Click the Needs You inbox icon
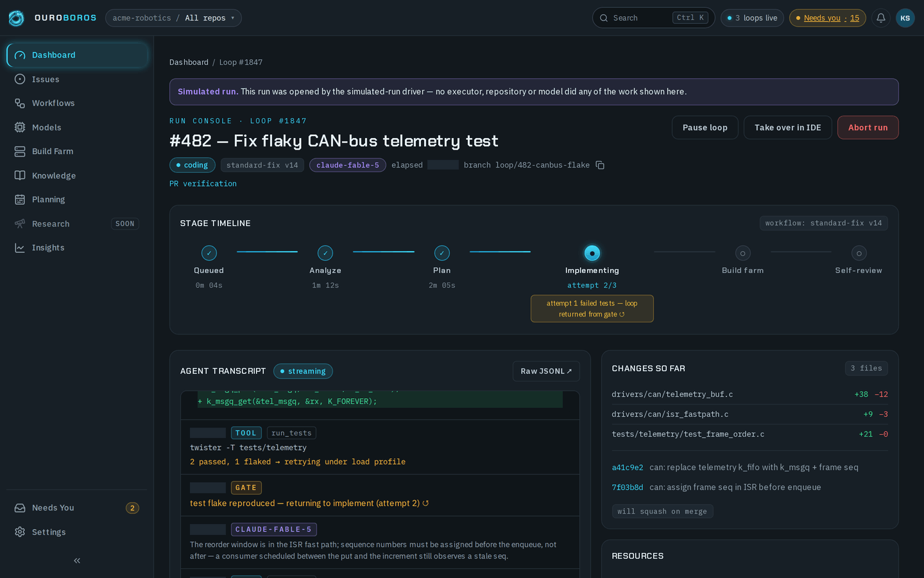924x578 pixels. pos(20,508)
